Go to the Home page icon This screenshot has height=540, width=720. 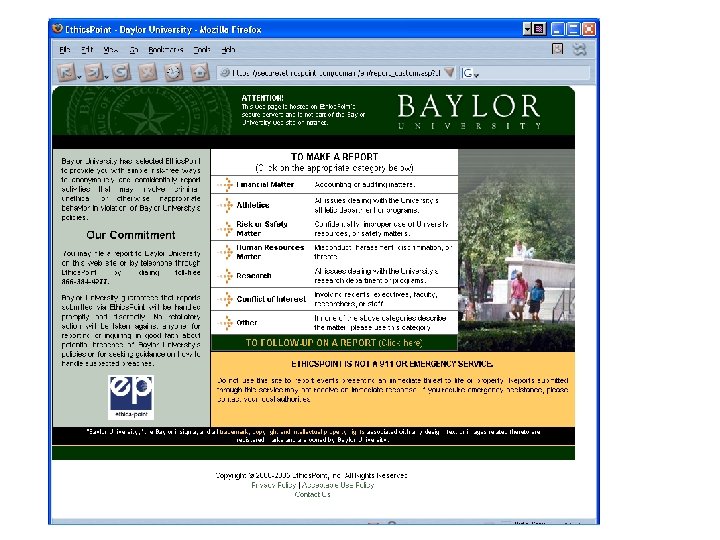coord(200,72)
